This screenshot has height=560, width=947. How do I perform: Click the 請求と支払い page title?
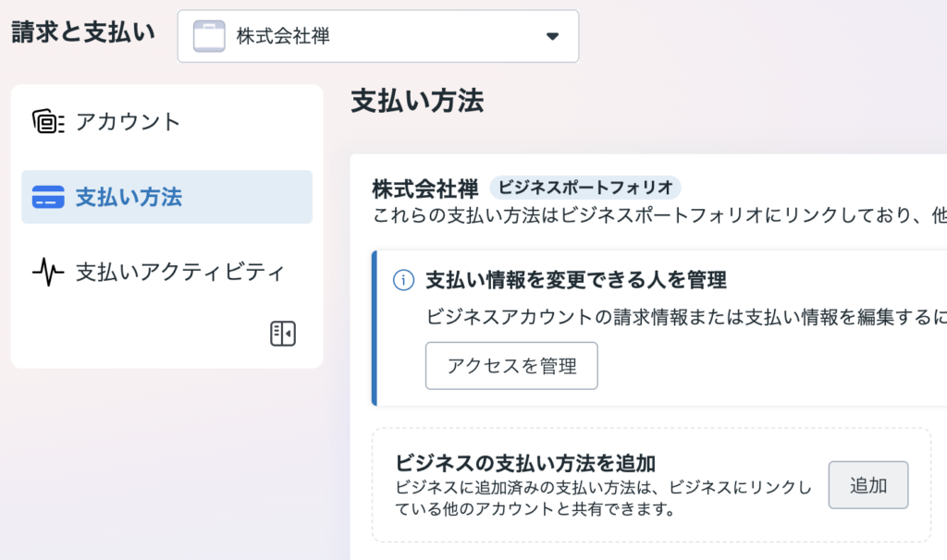point(83,31)
